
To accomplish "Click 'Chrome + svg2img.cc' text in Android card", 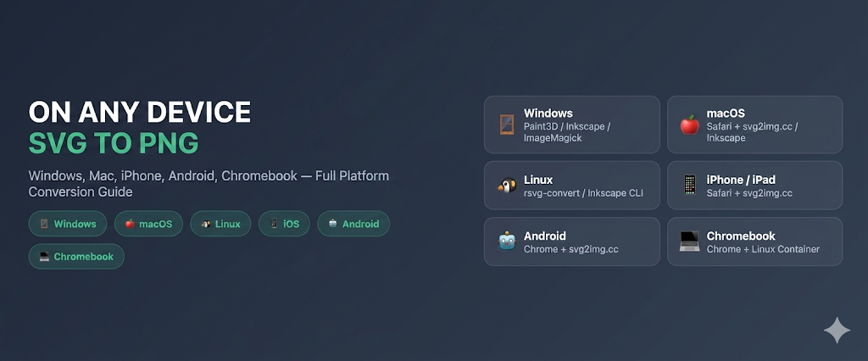I will (x=570, y=249).
